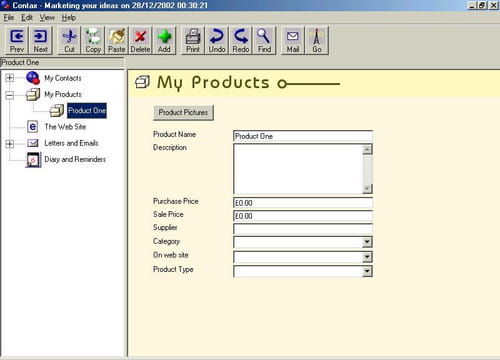Collapse the My Products tree node

click(x=10, y=95)
